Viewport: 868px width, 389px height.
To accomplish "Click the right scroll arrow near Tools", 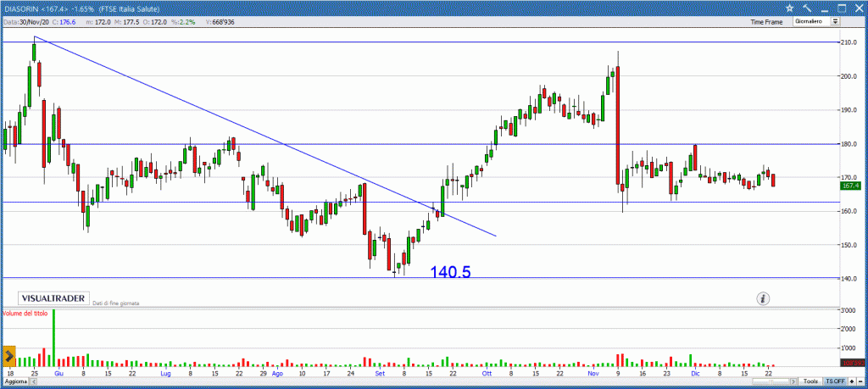I will [x=794, y=382].
